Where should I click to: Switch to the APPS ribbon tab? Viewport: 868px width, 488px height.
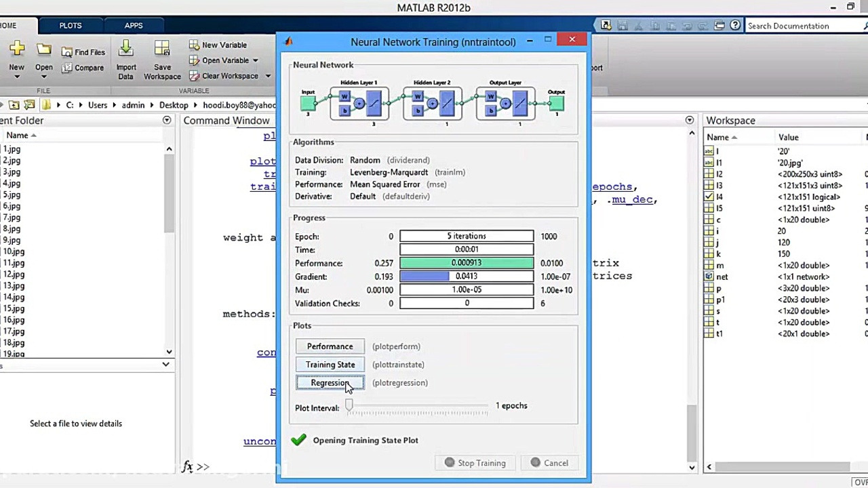pyautogui.click(x=134, y=26)
